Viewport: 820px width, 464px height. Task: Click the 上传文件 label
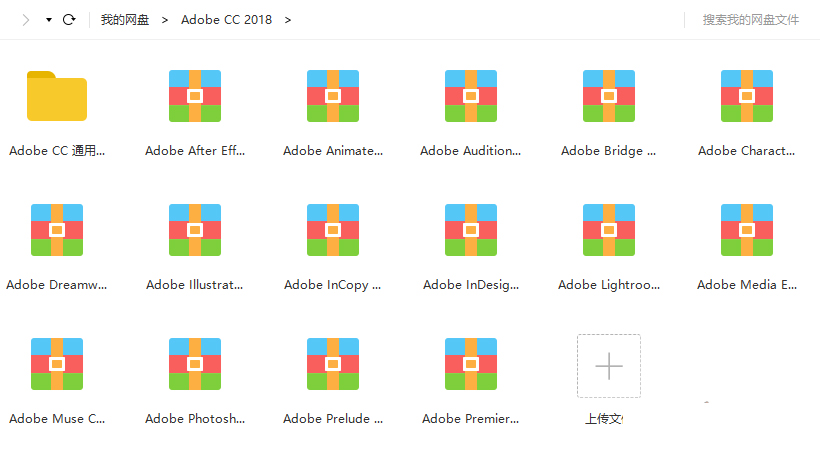tap(604, 419)
